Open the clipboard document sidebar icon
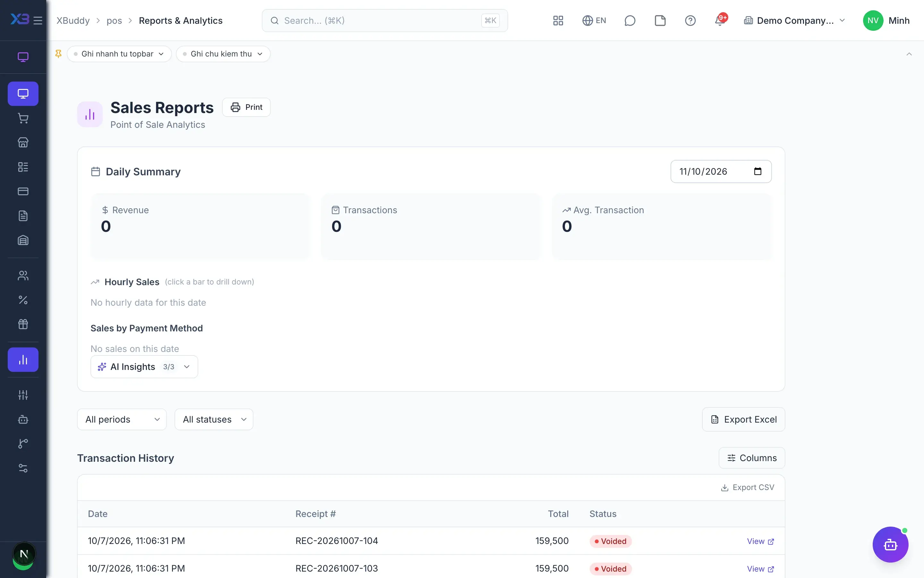Image resolution: width=924 pixels, height=578 pixels. [x=23, y=216]
